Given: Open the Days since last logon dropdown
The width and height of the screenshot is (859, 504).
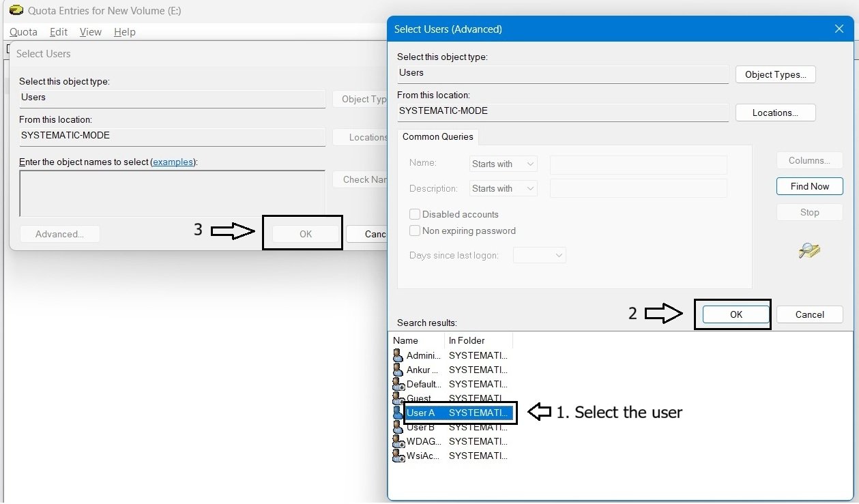Looking at the screenshot, I should (x=540, y=255).
